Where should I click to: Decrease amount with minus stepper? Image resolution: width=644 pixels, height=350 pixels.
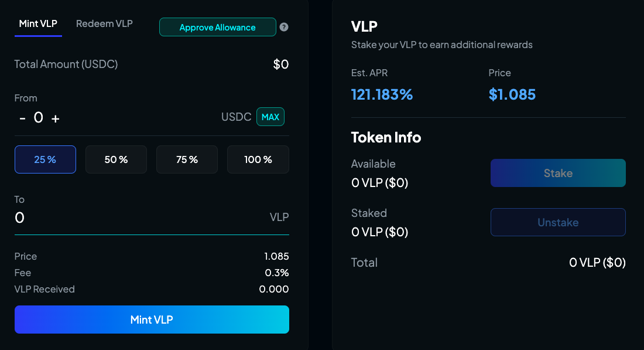click(22, 118)
